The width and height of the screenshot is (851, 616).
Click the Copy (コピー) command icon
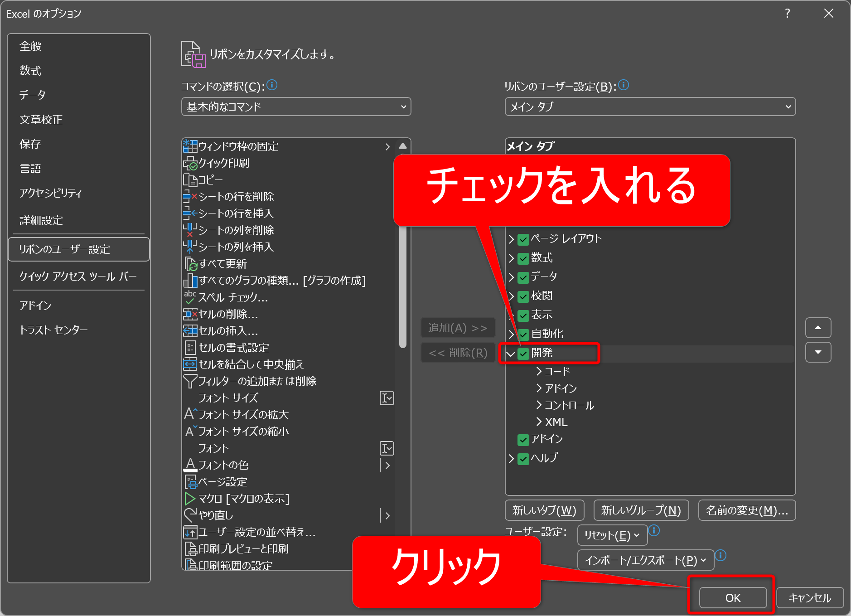[190, 180]
